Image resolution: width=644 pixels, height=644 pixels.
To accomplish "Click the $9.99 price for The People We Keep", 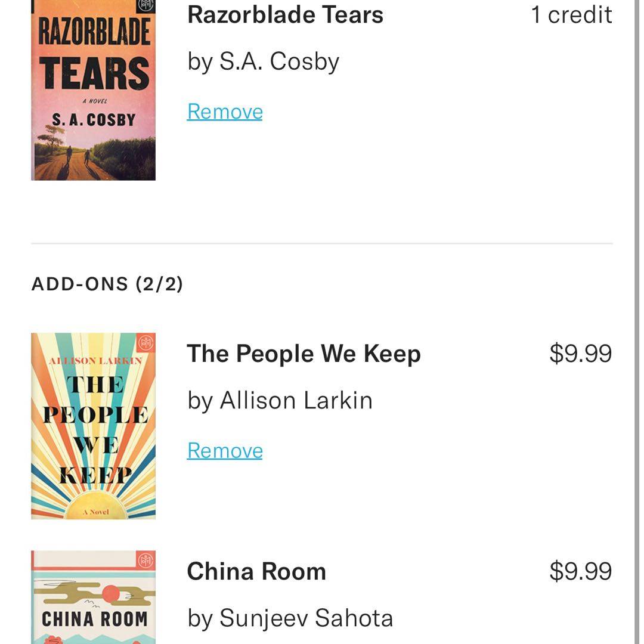I will [x=580, y=354].
